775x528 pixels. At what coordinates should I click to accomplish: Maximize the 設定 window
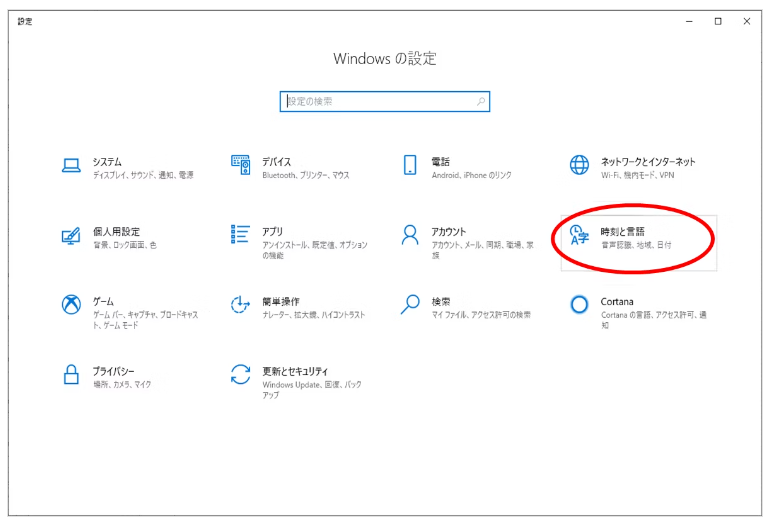(718, 21)
